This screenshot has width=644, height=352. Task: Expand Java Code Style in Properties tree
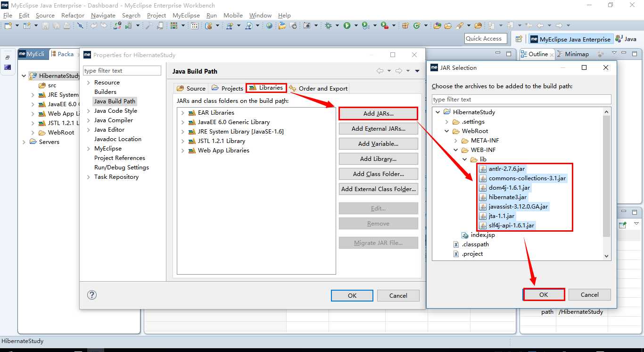(88, 111)
